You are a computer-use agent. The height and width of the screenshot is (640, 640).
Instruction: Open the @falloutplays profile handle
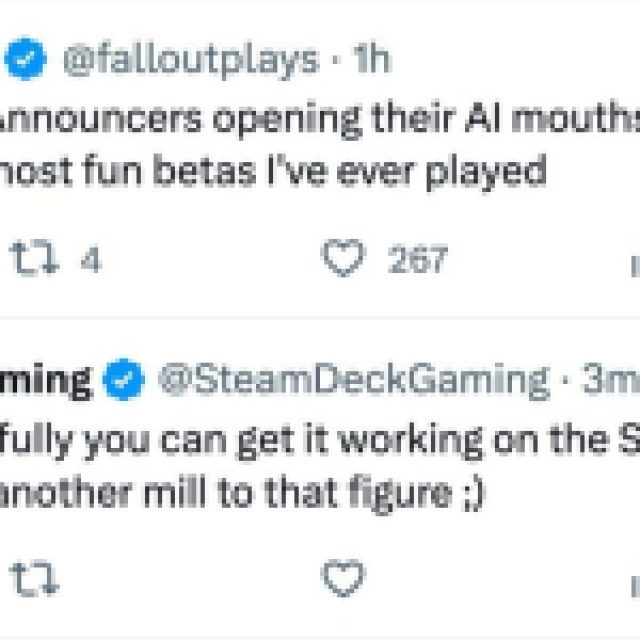[190, 62]
